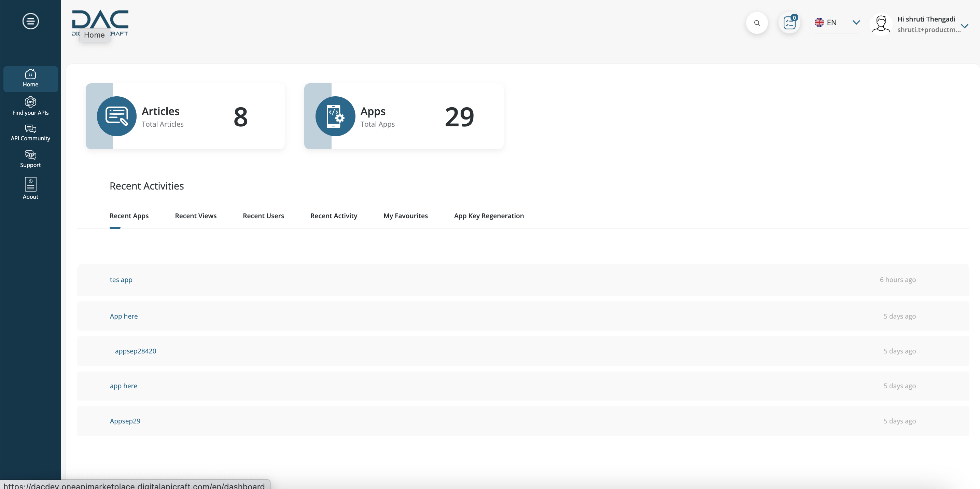980x489 pixels.
Task: Switch to Recent Activity tab
Action: pyautogui.click(x=334, y=216)
